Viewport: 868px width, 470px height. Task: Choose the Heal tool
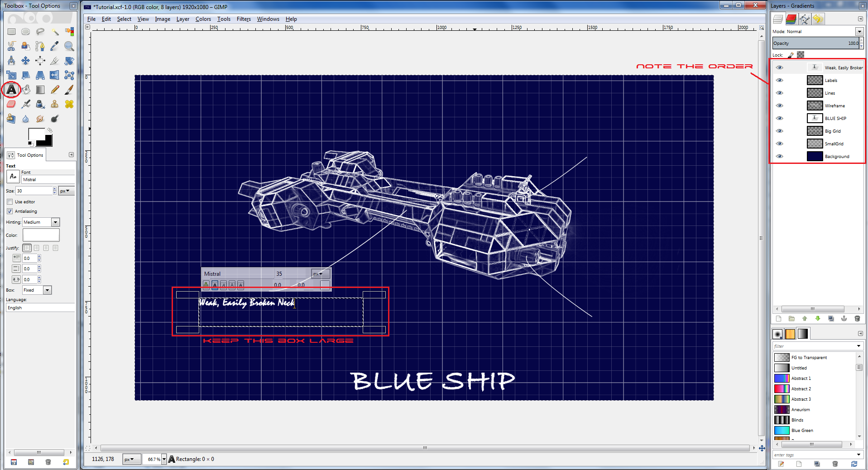click(x=69, y=104)
